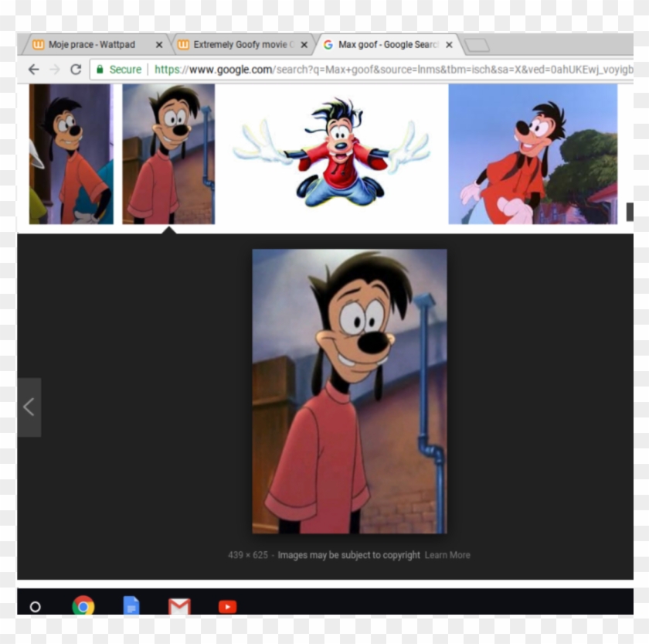View site security info via lock icon
Viewport: 649px width, 644px height.
click(x=100, y=69)
